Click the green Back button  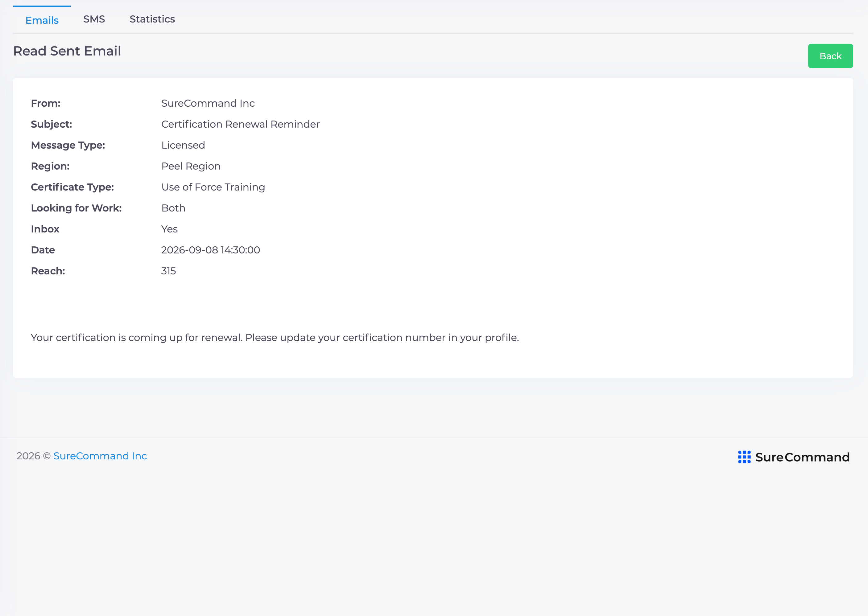pyautogui.click(x=830, y=56)
